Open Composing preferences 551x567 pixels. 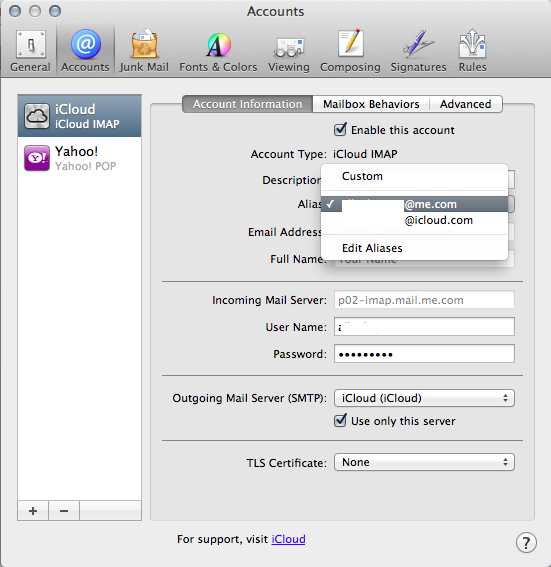[x=350, y=51]
